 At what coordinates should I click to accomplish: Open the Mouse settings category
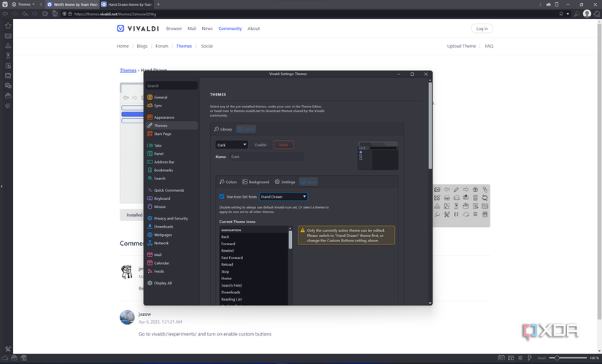pyautogui.click(x=171, y=206)
